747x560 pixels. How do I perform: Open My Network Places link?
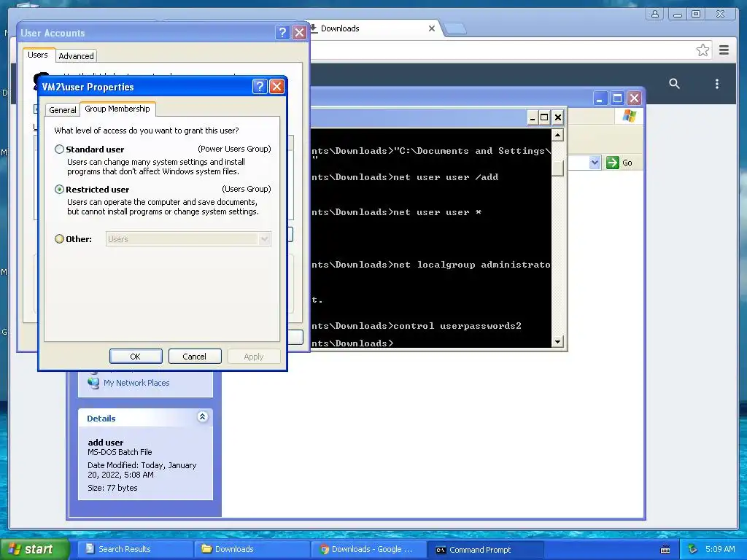136,383
